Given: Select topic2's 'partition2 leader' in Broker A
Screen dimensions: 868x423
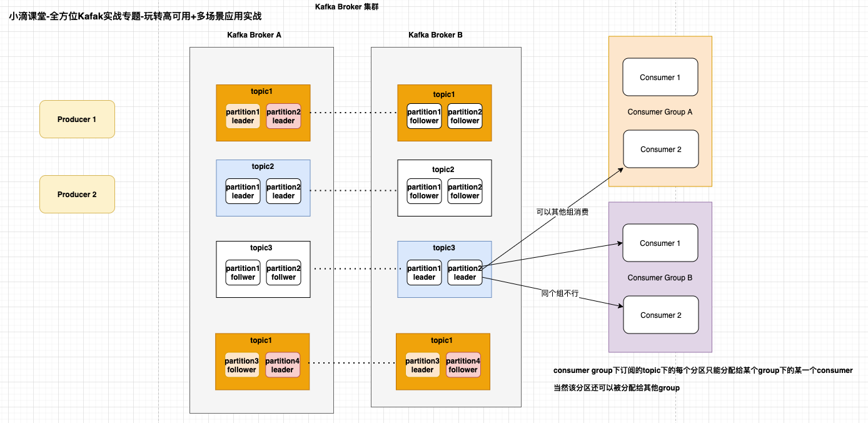Looking at the screenshot, I should [283, 191].
